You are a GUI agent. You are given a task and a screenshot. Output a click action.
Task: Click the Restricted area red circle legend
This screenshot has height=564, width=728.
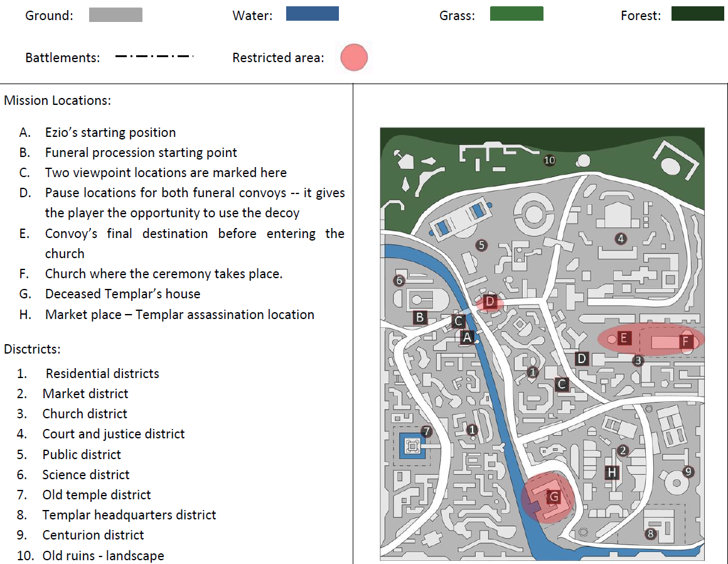click(x=354, y=57)
